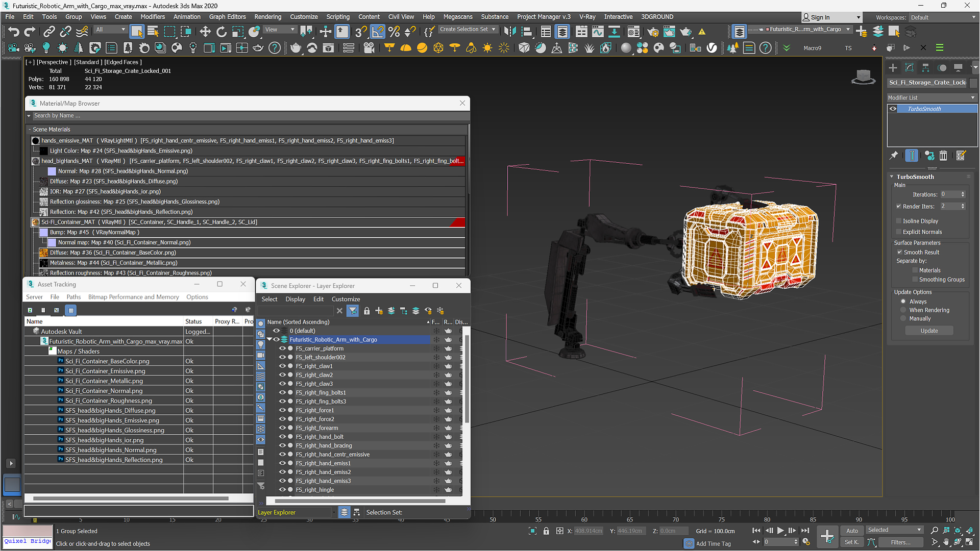Select the Select and Move tool
The image size is (980, 551).
pyautogui.click(x=205, y=32)
